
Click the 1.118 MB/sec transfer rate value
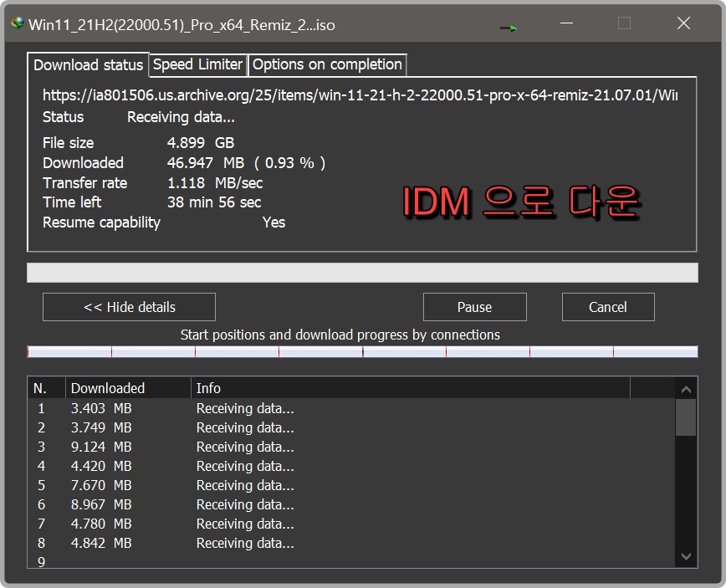pyautogui.click(x=215, y=183)
